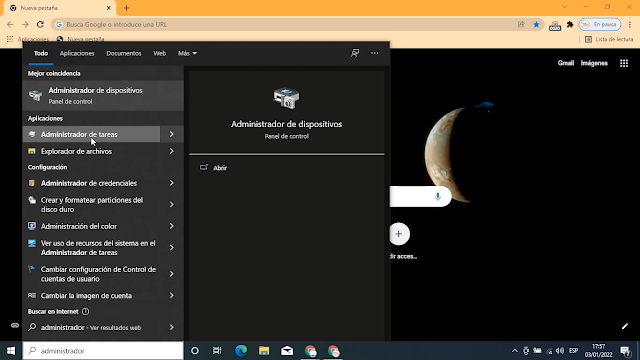
Task: Open new Chrome tab plus button
Action: [126, 8]
